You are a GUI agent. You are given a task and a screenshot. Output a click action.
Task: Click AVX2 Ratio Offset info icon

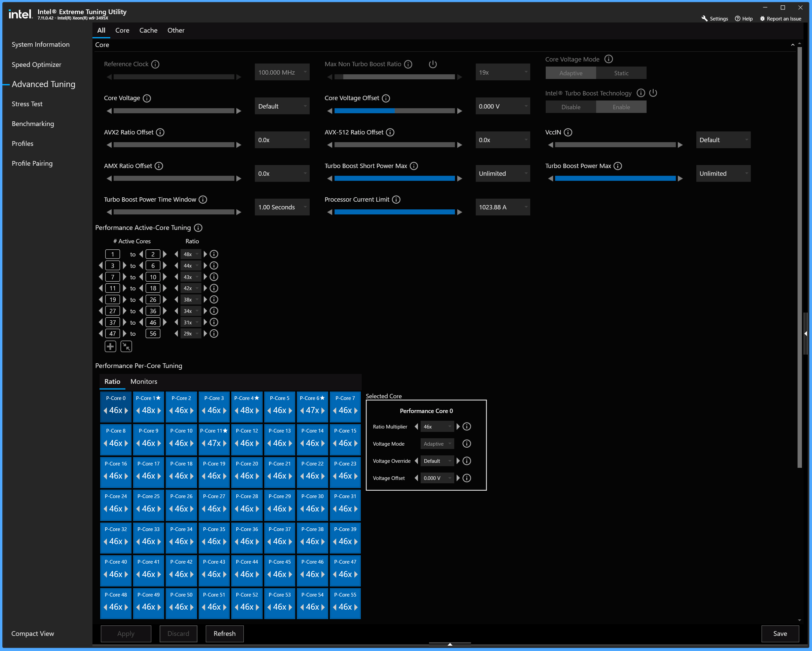pos(160,132)
